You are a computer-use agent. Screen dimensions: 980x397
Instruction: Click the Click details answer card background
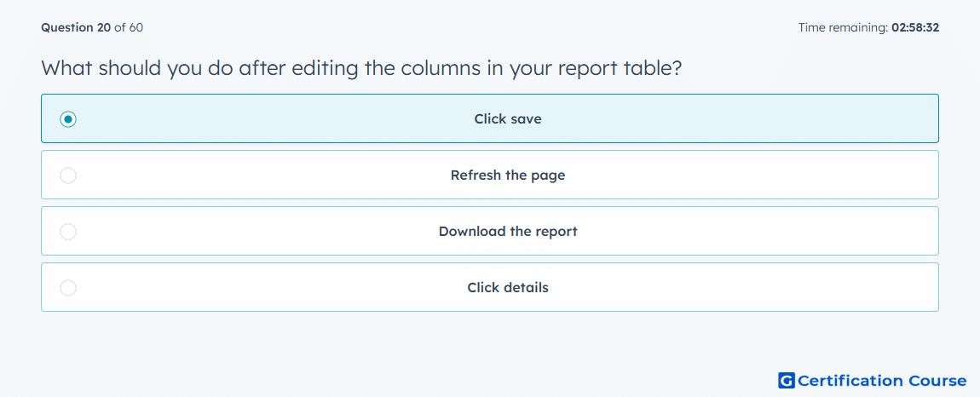click(x=490, y=288)
